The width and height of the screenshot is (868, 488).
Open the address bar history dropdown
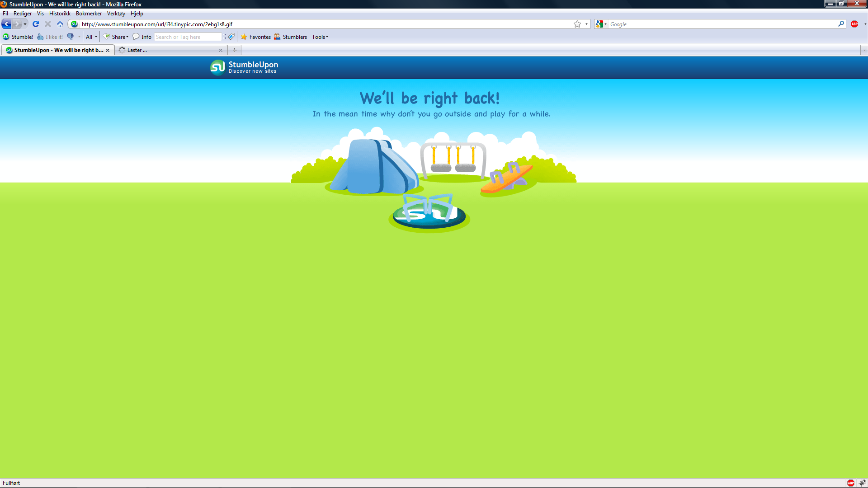click(x=586, y=24)
